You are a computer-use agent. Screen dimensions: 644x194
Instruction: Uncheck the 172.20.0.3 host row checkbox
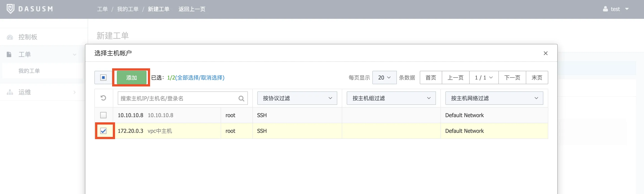point(103,131)
